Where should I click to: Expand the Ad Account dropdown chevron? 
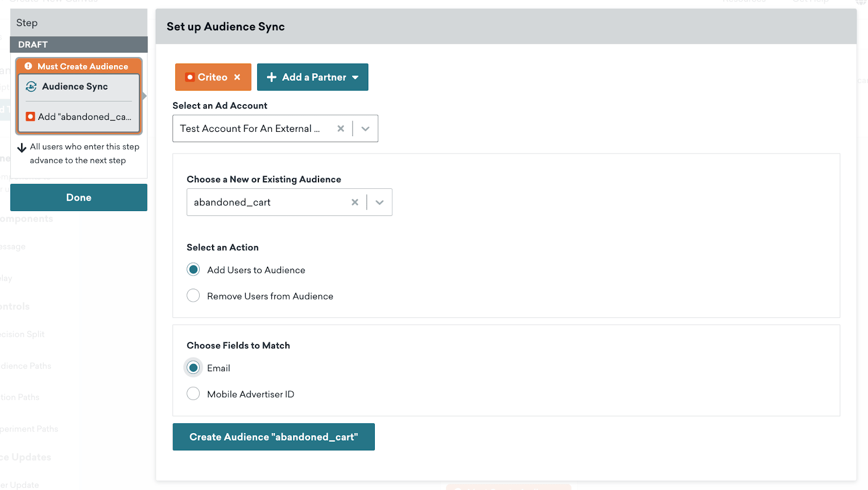[x=366, y=129]
